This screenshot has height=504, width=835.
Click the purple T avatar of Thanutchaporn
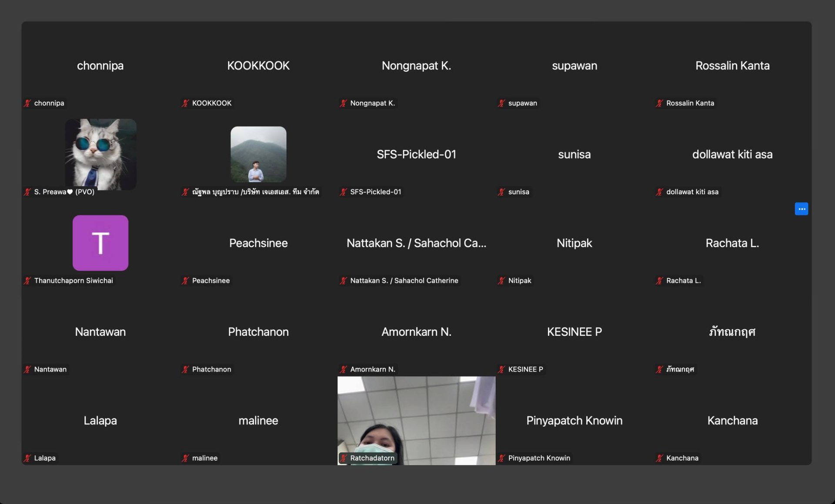click(100, 243)
